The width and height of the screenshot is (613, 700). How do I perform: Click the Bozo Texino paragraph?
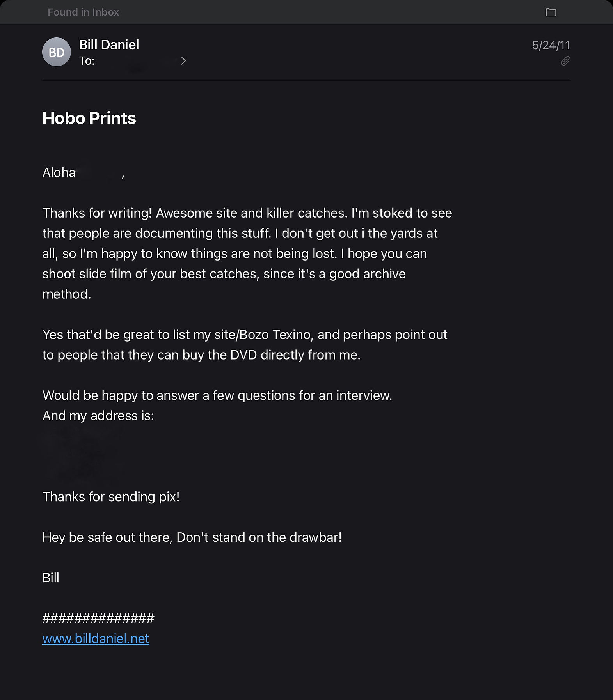pos(245,345)
